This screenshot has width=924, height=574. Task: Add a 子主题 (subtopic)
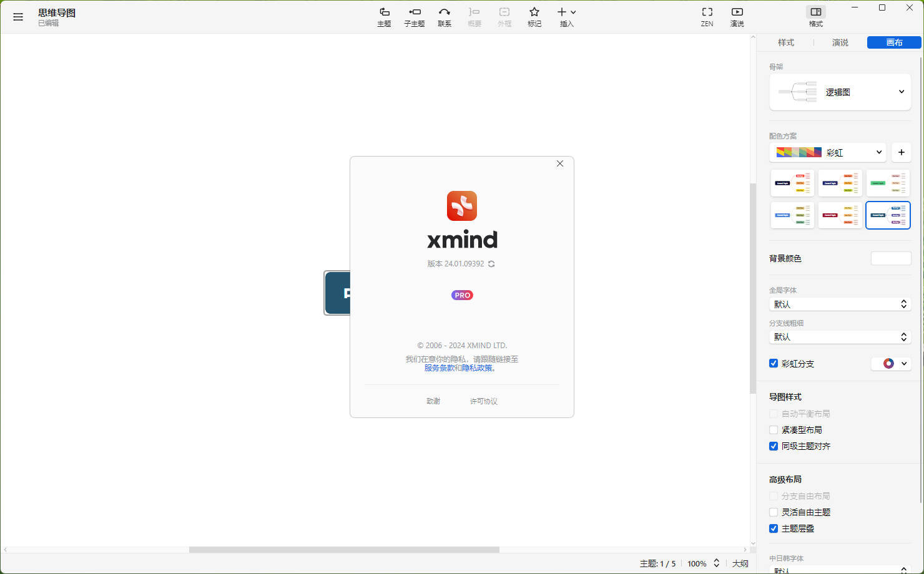(x=414, y=17)
